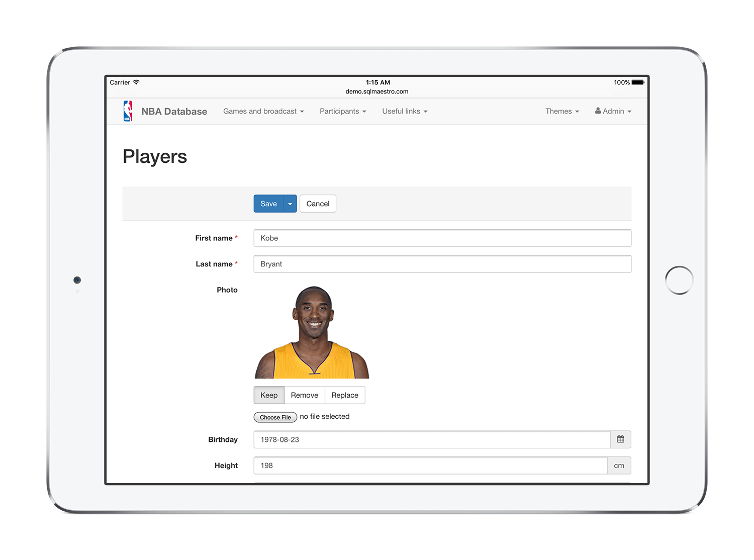The image size is (754, 560).
Task: Click the Save button
Action: 268,204
